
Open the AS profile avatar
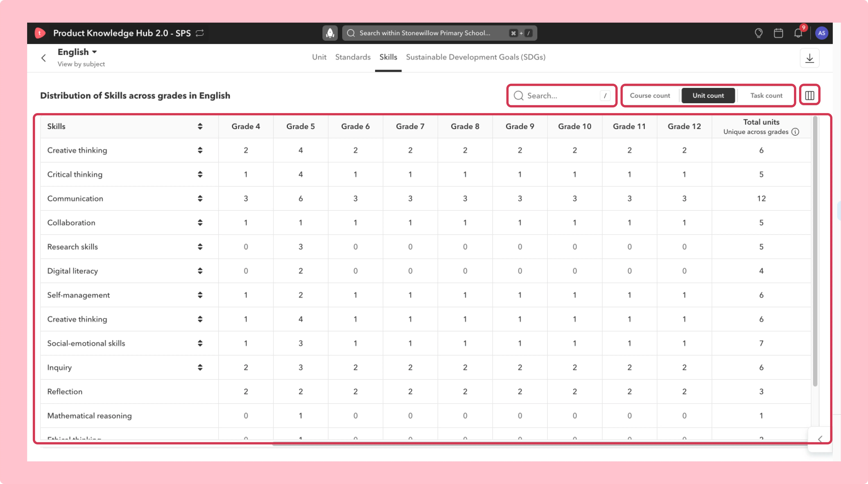click(822, 33)
